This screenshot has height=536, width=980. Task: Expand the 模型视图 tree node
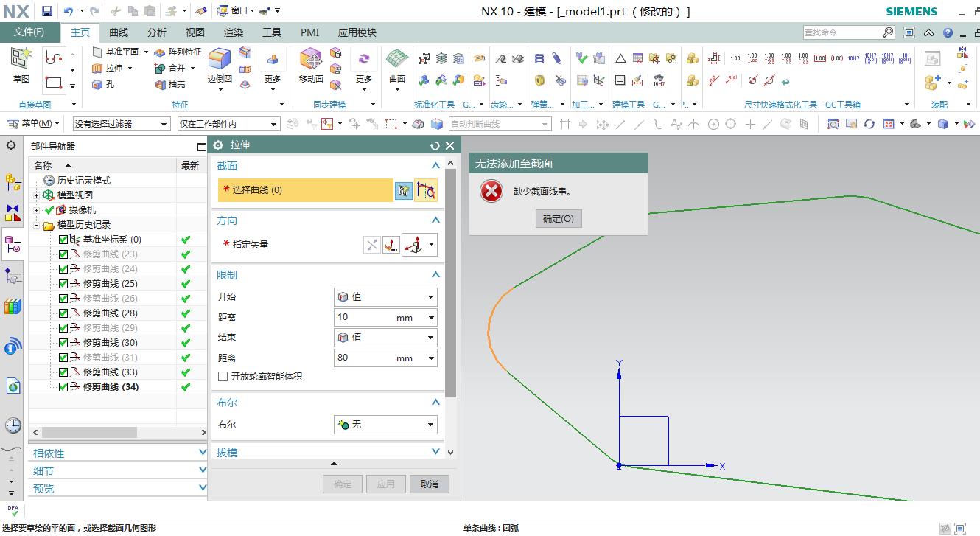[x=37, y=195]
